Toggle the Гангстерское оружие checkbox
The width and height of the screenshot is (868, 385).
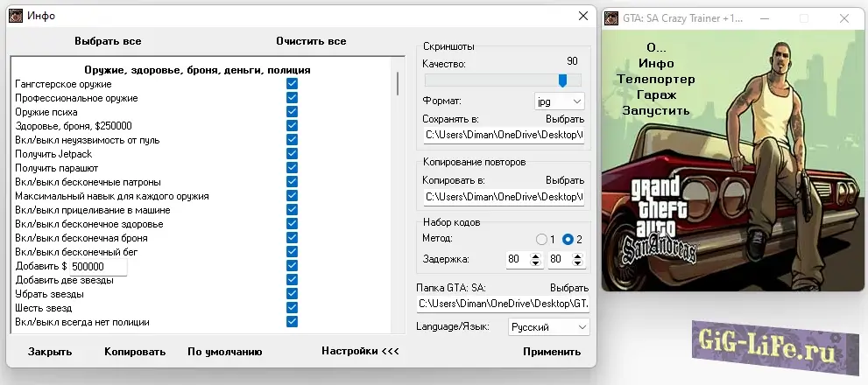click(x=292, y=83)
